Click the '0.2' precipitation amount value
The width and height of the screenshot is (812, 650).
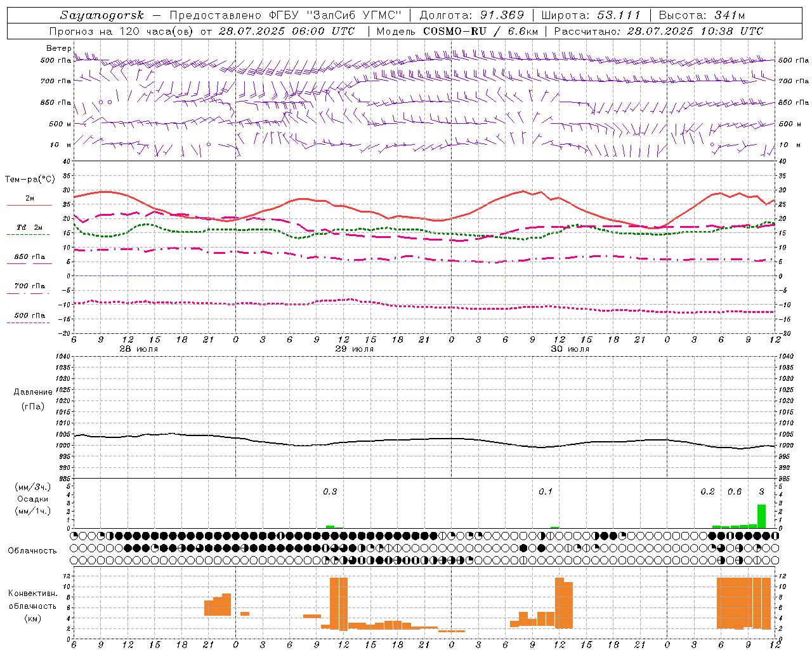click(x=707, y=491)
